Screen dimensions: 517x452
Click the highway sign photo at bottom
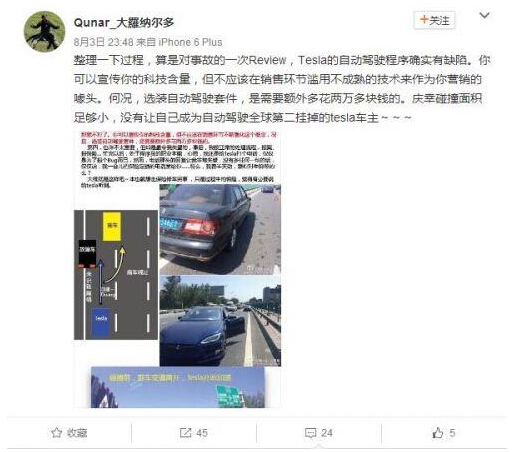pos(178,387)
